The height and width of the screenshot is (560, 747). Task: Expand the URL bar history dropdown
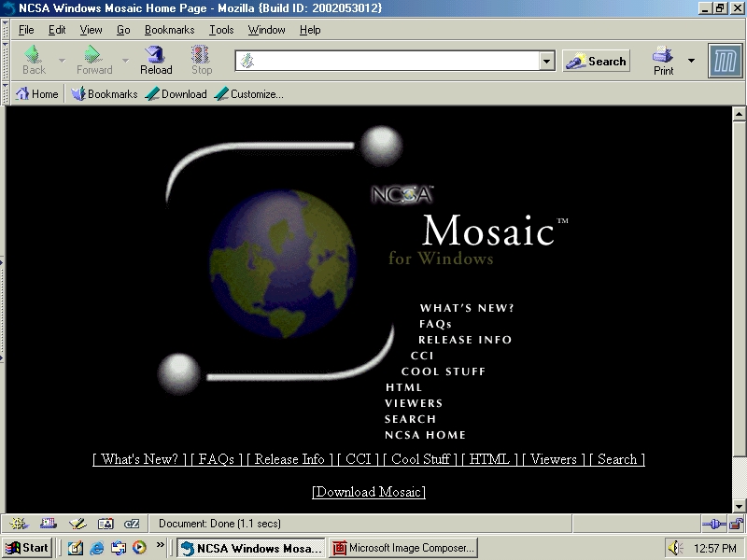(x=547, y=62)
